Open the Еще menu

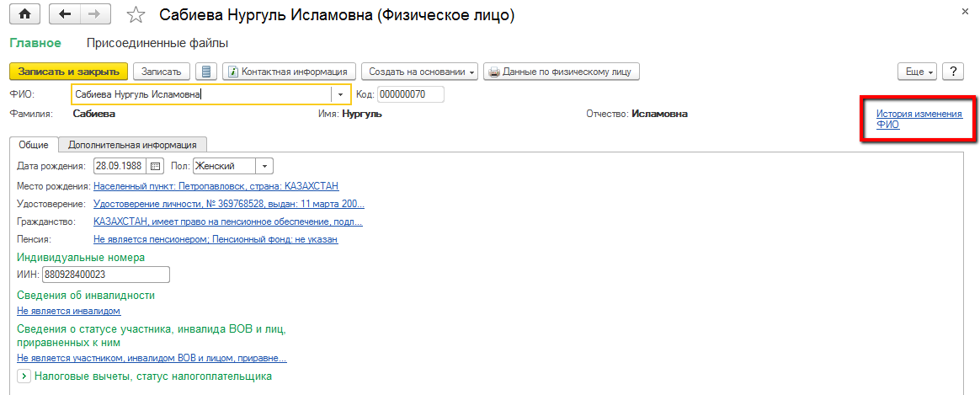tap(919, 72)
